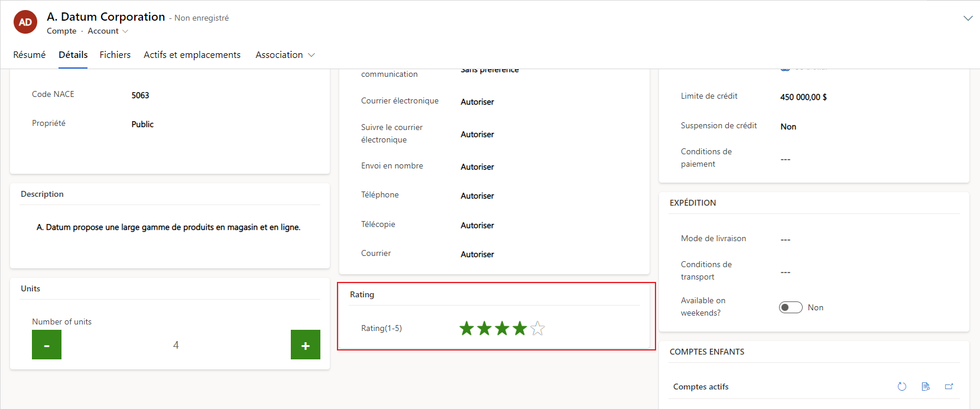This screenshot has width=980, height=409.
Task: Toggle Available on weekends switch
Action: [790, 307]
